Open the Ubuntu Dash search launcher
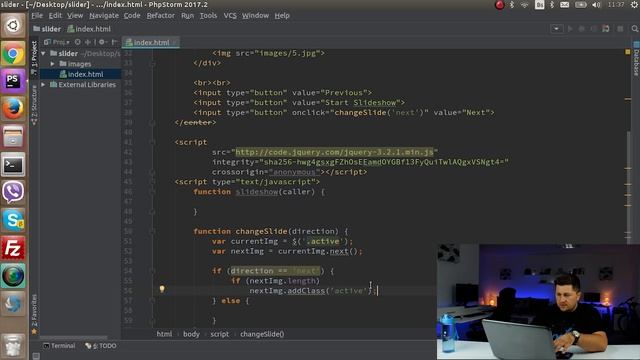 point(13,25)
